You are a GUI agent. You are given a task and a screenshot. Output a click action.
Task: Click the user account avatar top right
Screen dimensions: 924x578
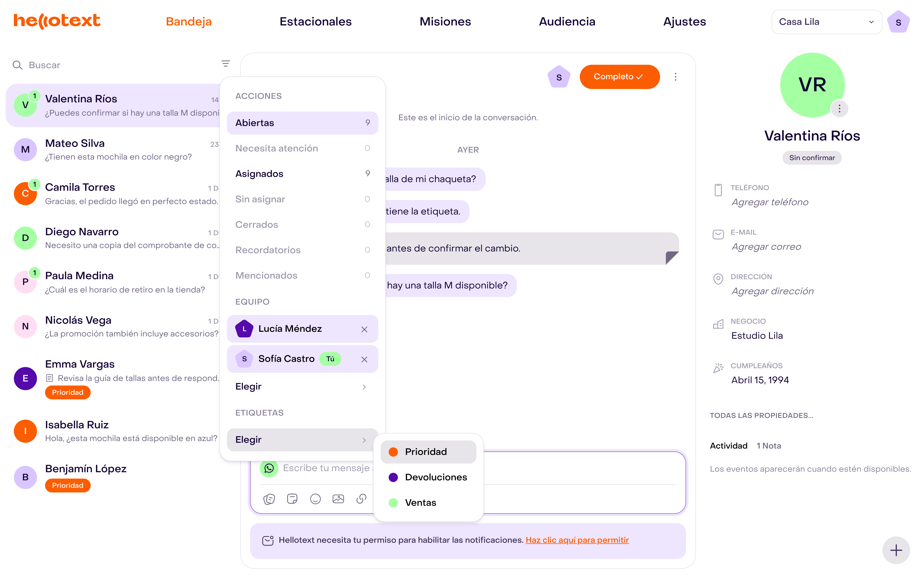pos(898,22)
